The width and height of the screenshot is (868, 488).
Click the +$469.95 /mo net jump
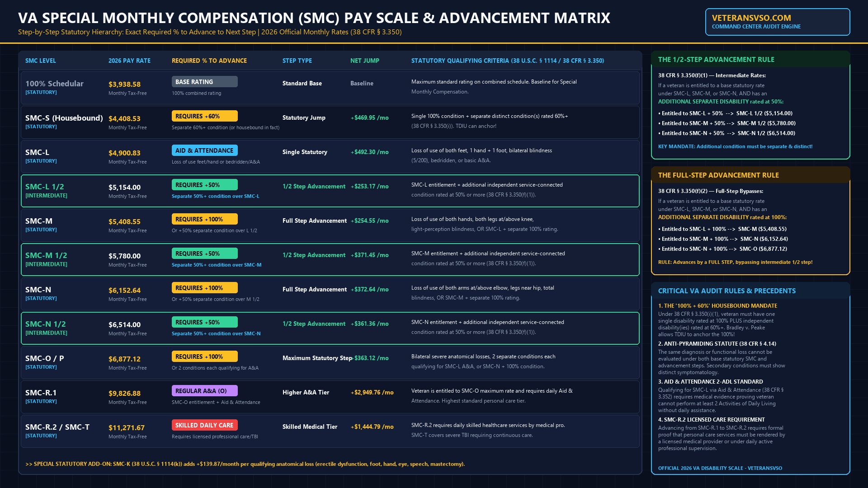(x=369, y=117)
